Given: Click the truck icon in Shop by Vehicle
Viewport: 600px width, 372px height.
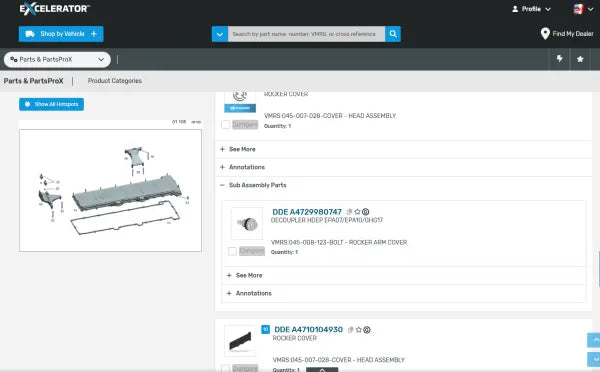Looking at the screenshot, I should tap(29, 34).
